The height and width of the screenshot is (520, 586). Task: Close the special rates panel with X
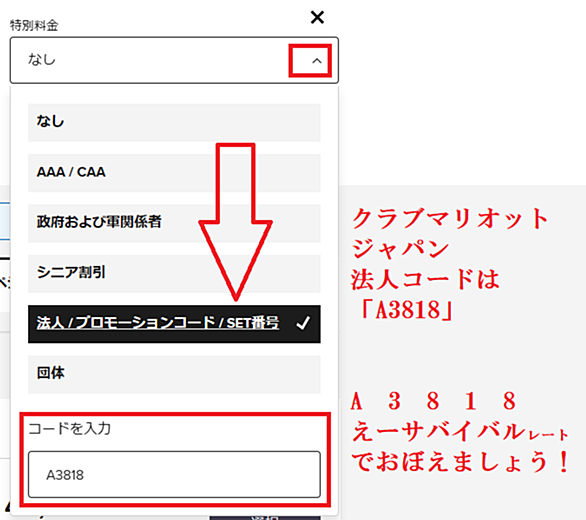click(x=317, y=17)
